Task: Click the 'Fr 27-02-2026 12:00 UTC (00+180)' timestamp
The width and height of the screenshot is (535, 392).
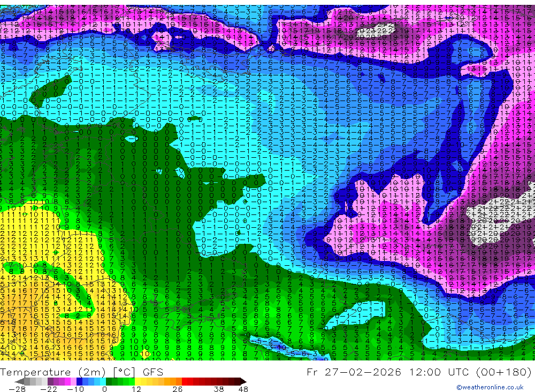Action: tap(419, 372)
